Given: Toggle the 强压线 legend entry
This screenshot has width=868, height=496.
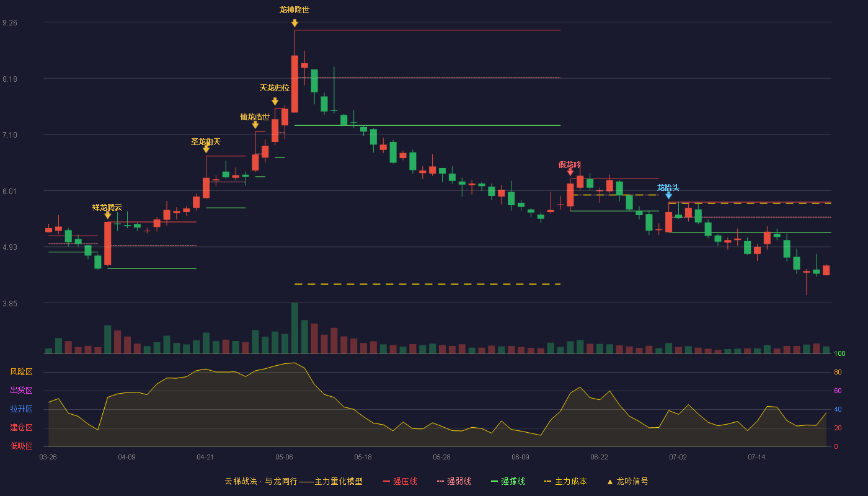Looking at the screenshot, I should 400,481.
